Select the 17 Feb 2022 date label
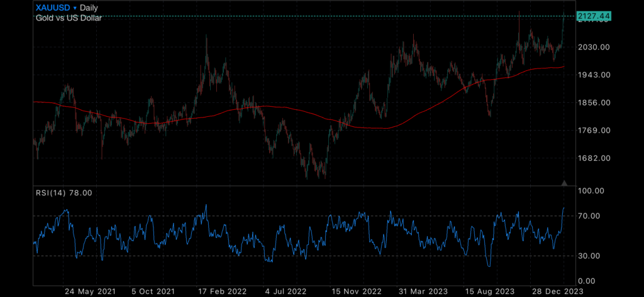644x297 pixels. coord(222,292)
